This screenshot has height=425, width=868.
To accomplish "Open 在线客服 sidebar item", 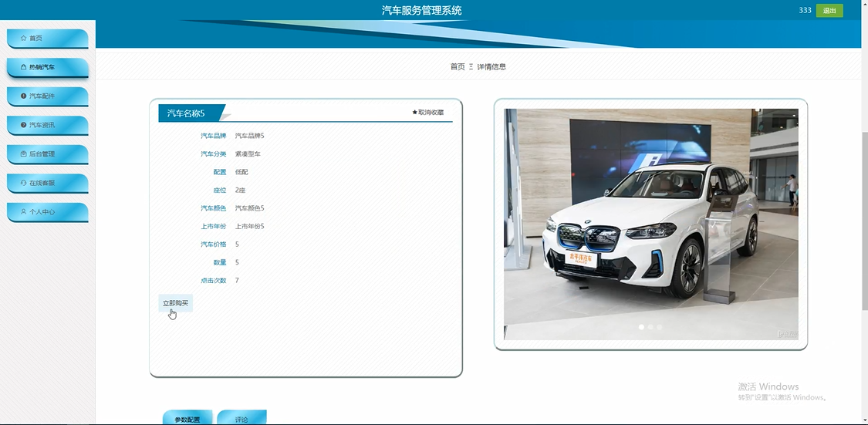I will [48, 183].
